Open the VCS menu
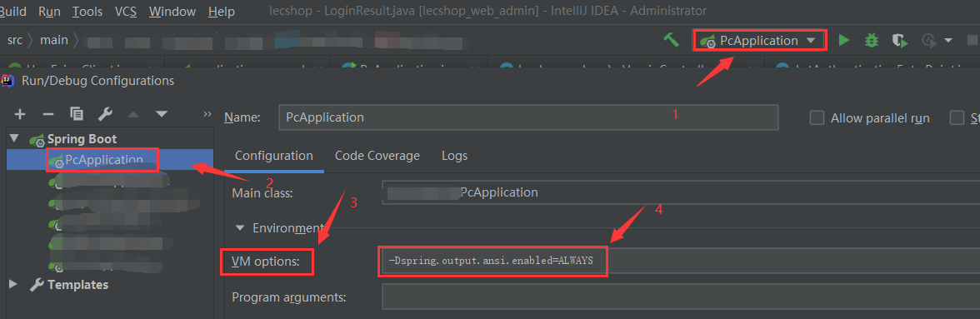 point(127,11)
